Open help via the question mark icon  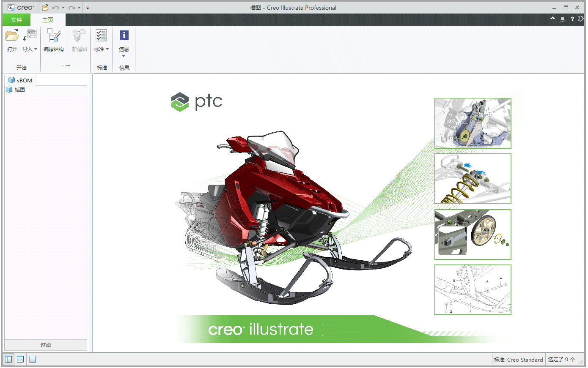point(572,19)
